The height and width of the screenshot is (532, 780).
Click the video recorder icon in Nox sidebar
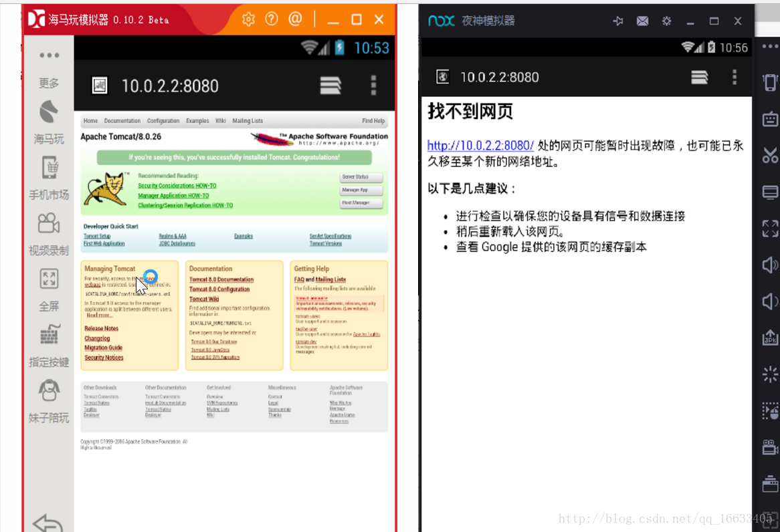(770, 447)
